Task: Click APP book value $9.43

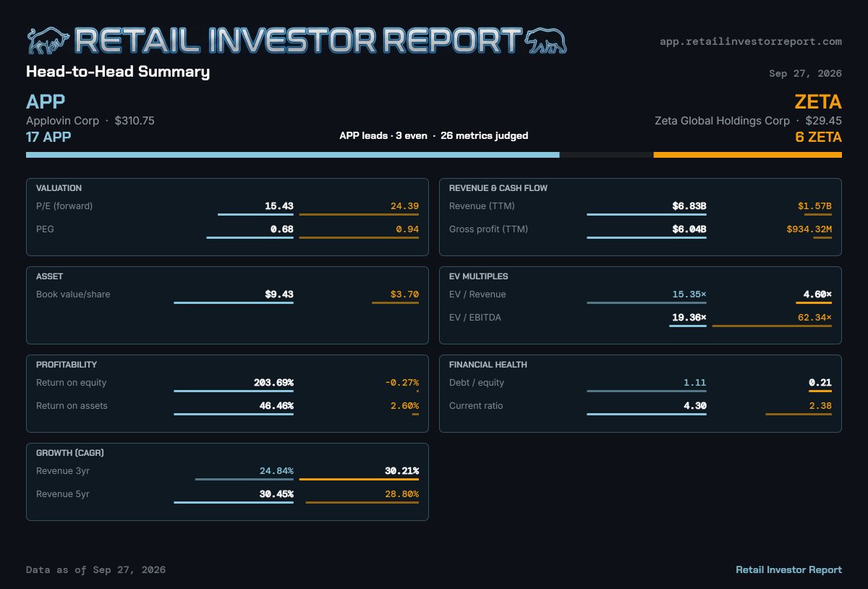Action: [279, 294]
